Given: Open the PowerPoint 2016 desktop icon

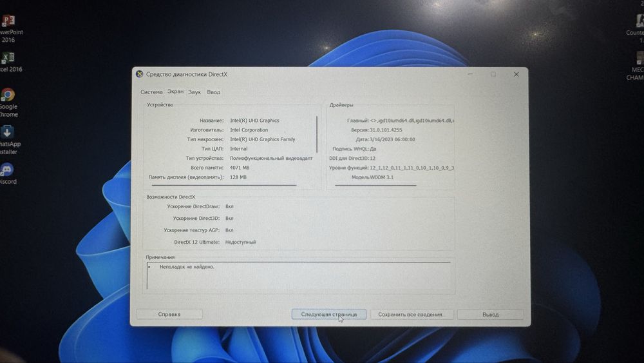Looking at the screenshot, I should click(x=8, y=29).
